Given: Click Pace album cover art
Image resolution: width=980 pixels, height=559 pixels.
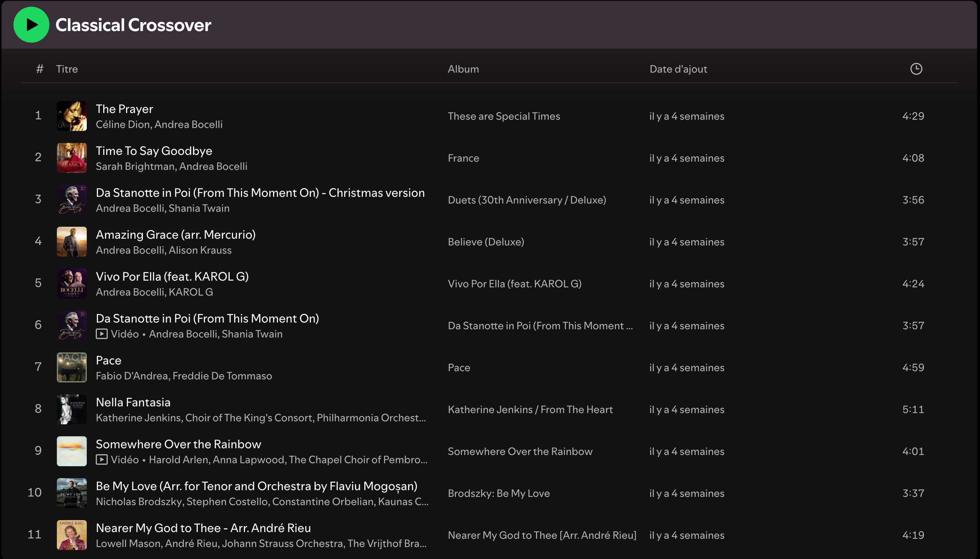Looking at the screenshot, I should [72, 367].
